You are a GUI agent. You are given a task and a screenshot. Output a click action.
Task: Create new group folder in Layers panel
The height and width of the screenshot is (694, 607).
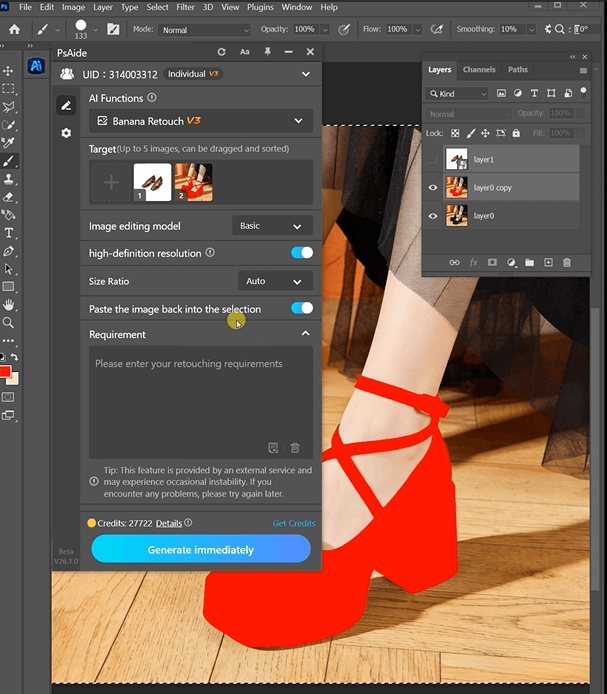(530, 262)
